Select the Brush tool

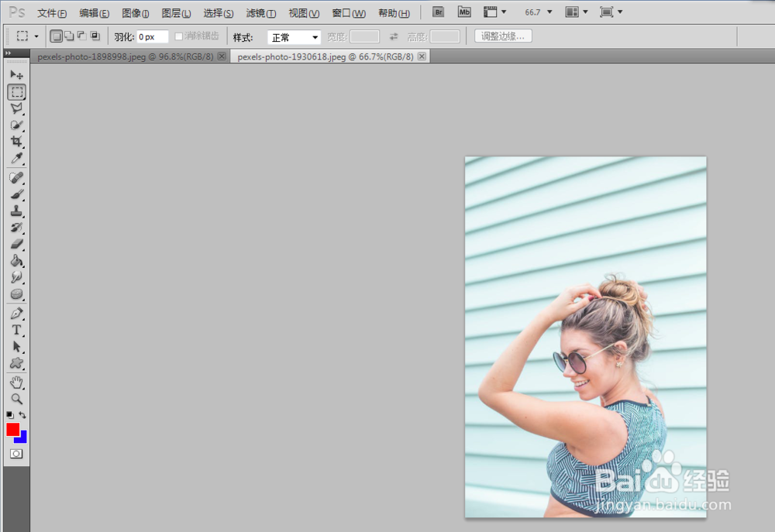tap(17, 194)
